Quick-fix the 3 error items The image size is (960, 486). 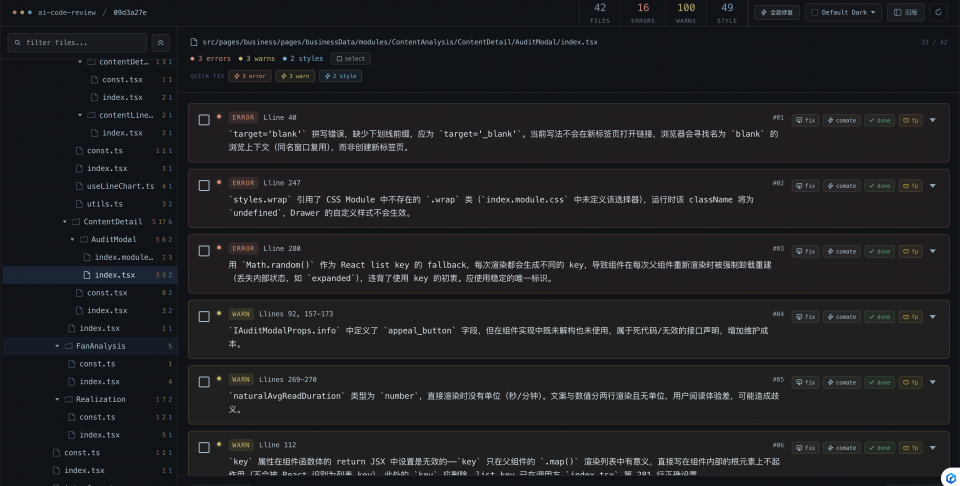click(250, 77)
